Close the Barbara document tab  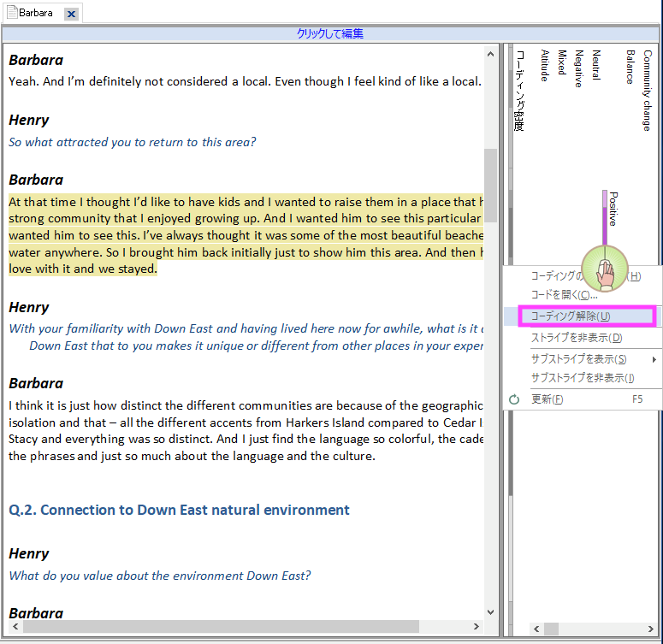click(71, 14)
